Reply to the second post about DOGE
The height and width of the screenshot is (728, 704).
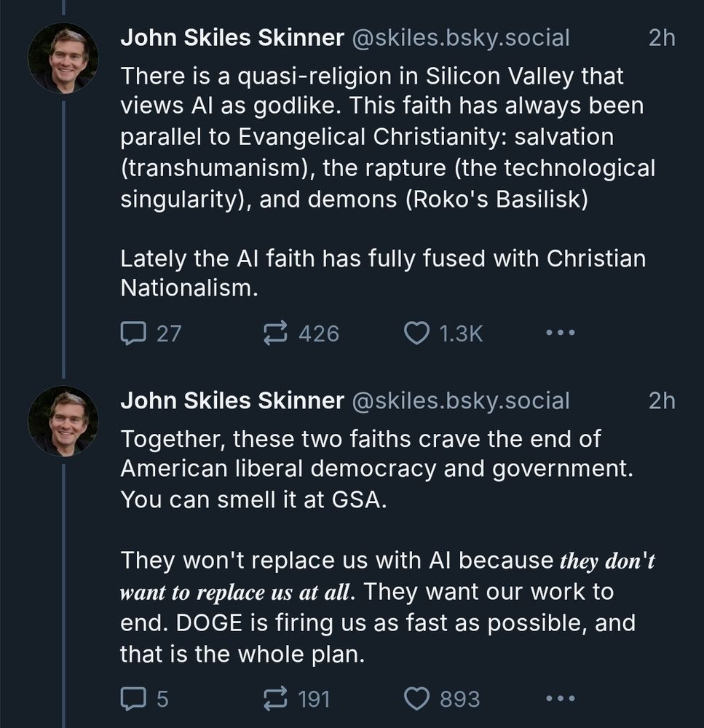pos(132,699)
